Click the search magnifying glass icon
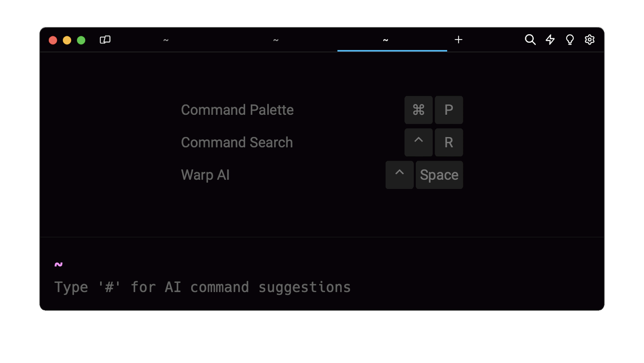Image resolution: width=644 pixels, height=363 pixels. [530, 40]
